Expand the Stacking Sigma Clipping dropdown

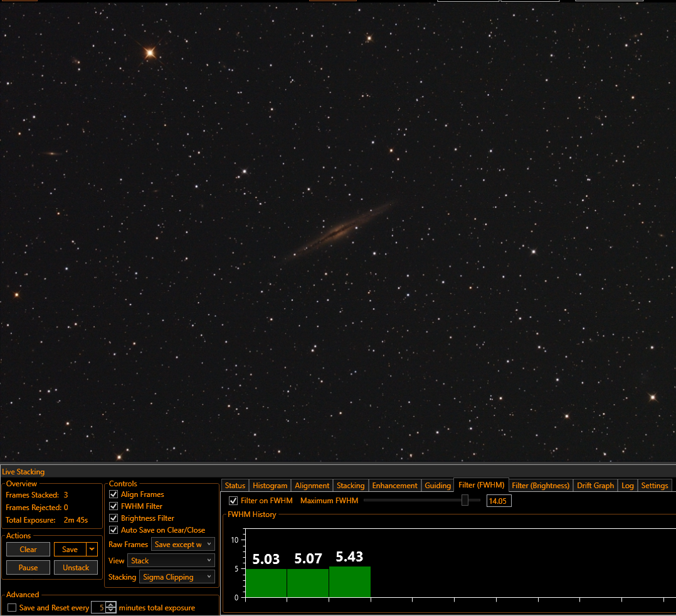tap(177, 577)
